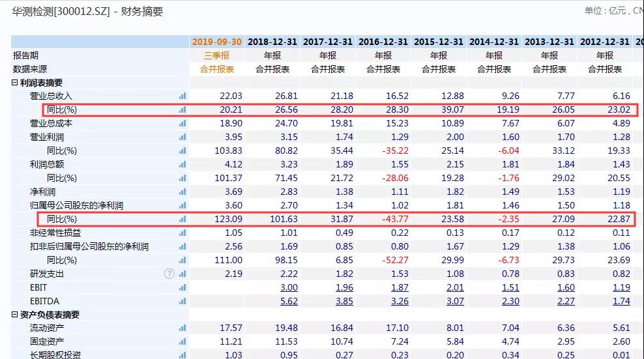Collapse the 利润表摘要 section

tap(15, 83)
